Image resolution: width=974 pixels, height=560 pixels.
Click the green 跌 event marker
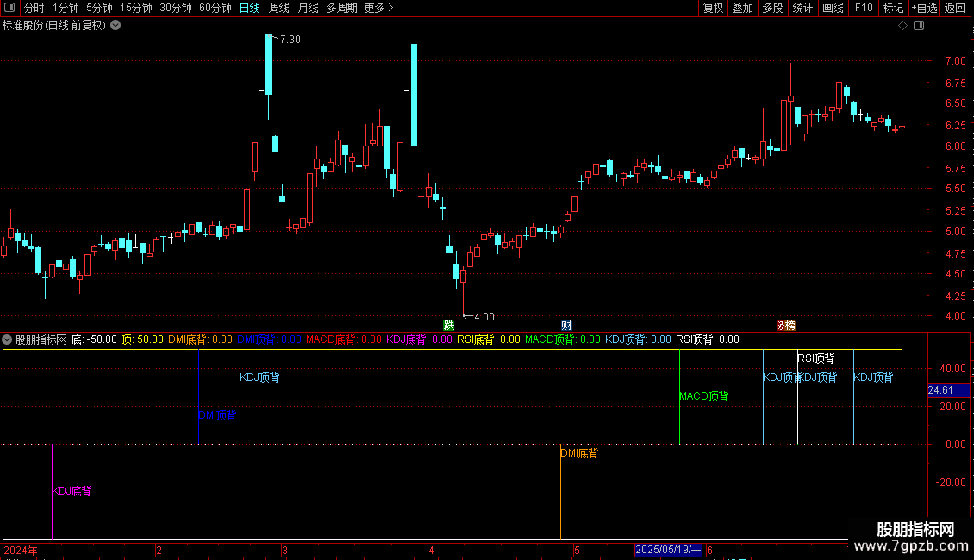point(448,326)
